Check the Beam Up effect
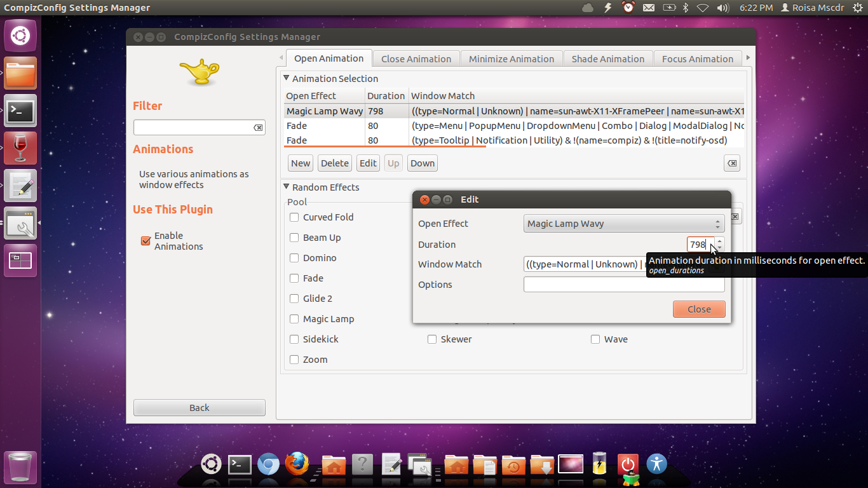 point(294,238)
